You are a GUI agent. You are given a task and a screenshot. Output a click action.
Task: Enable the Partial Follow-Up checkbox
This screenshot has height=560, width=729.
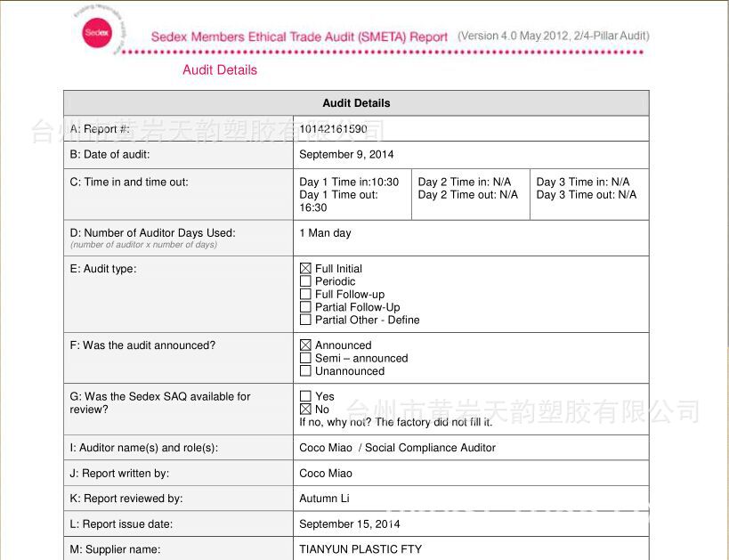click(305, 307)
